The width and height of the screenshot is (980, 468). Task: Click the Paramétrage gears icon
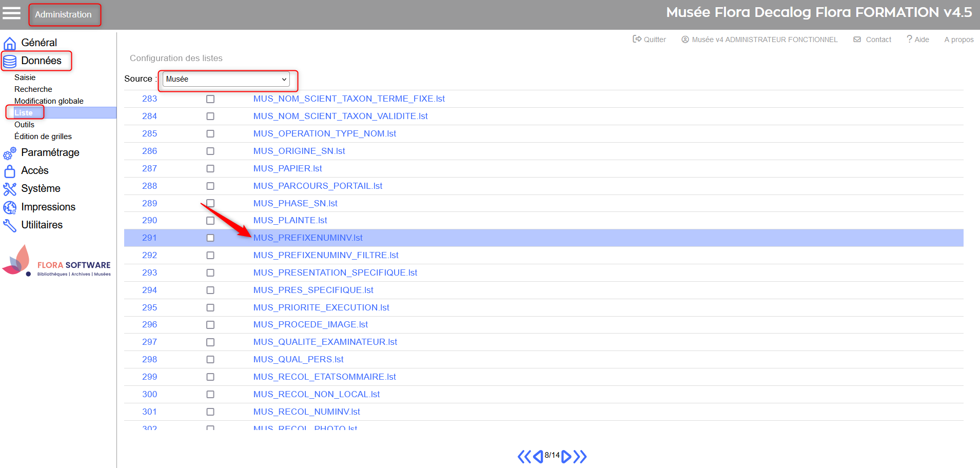(x=10, y=153)
